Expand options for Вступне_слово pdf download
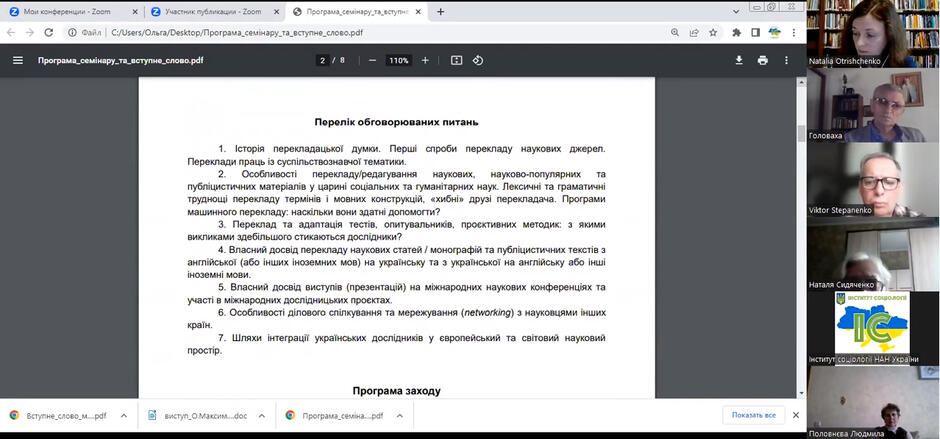The width and height of the screenshot is (940, 439). pos(123,415)
